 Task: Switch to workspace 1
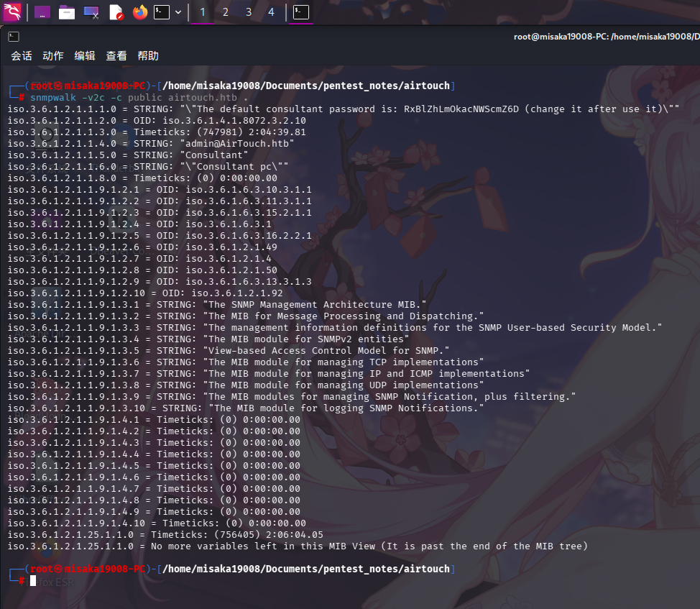click(202, 12)
